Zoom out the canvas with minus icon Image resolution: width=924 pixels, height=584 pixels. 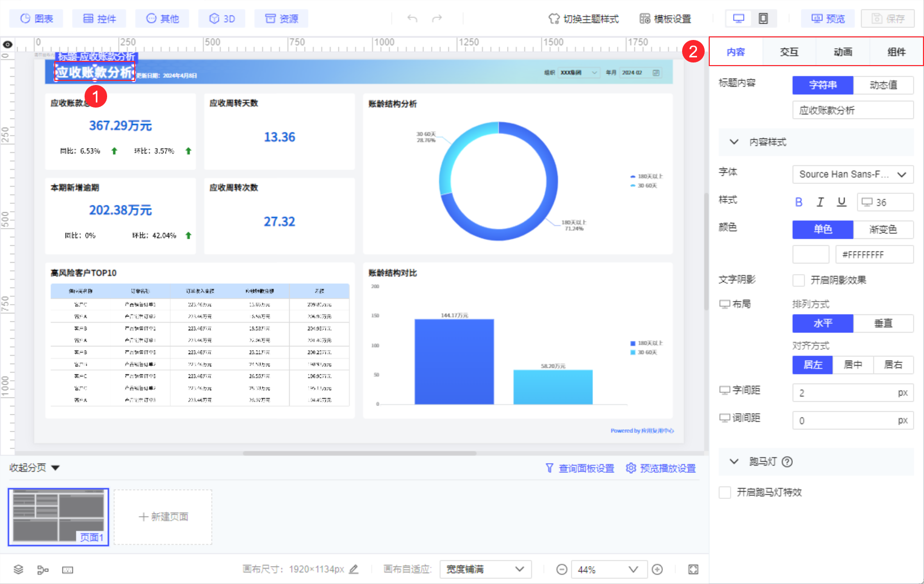point(562,570)
